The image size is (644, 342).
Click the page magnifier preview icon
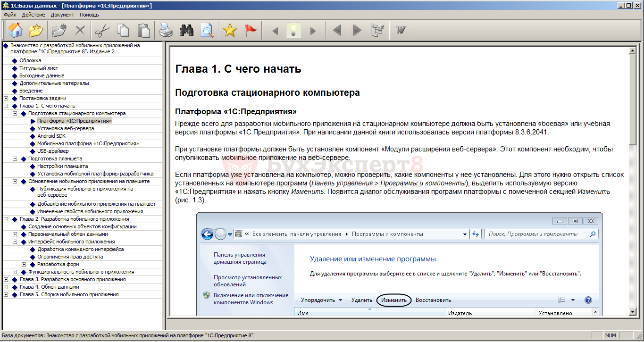[x=207, y=31]
